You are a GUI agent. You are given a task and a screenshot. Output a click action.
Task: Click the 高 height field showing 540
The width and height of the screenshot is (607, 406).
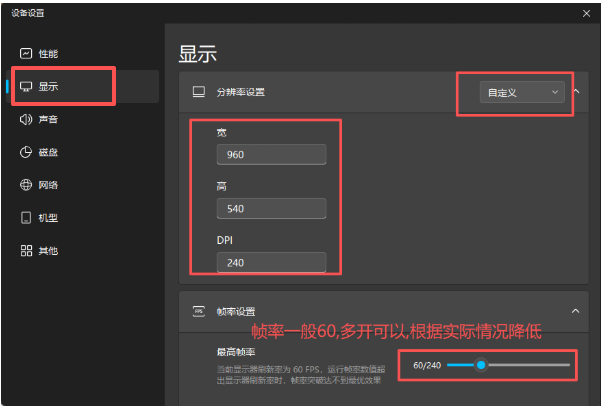(270, 208)
